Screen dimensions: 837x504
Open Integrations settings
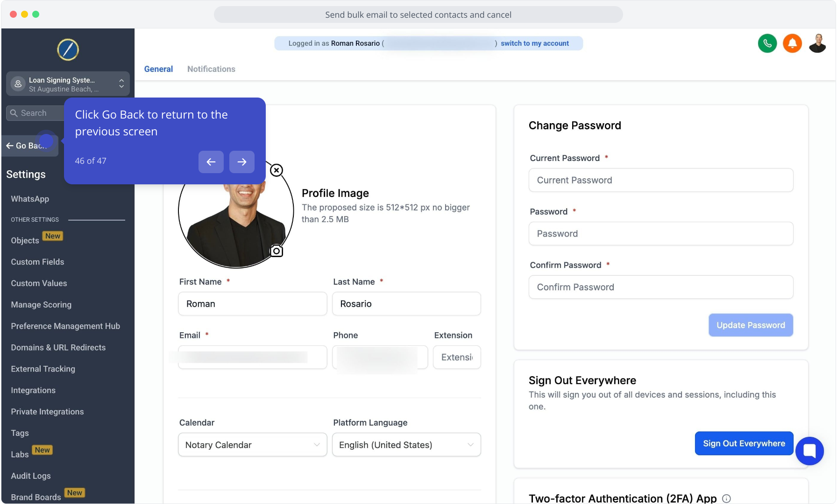click(33, 391)
